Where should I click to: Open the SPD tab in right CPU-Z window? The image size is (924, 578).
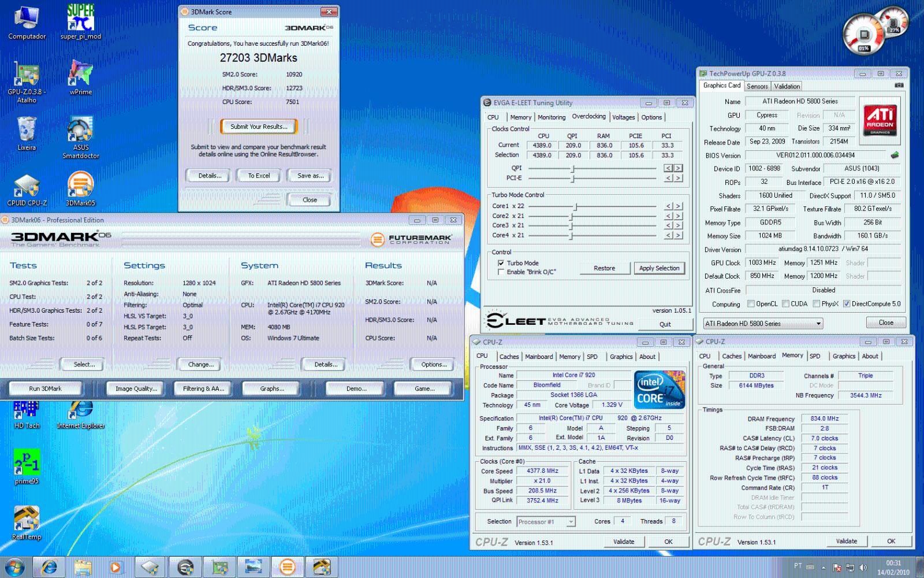pos(815,356)
